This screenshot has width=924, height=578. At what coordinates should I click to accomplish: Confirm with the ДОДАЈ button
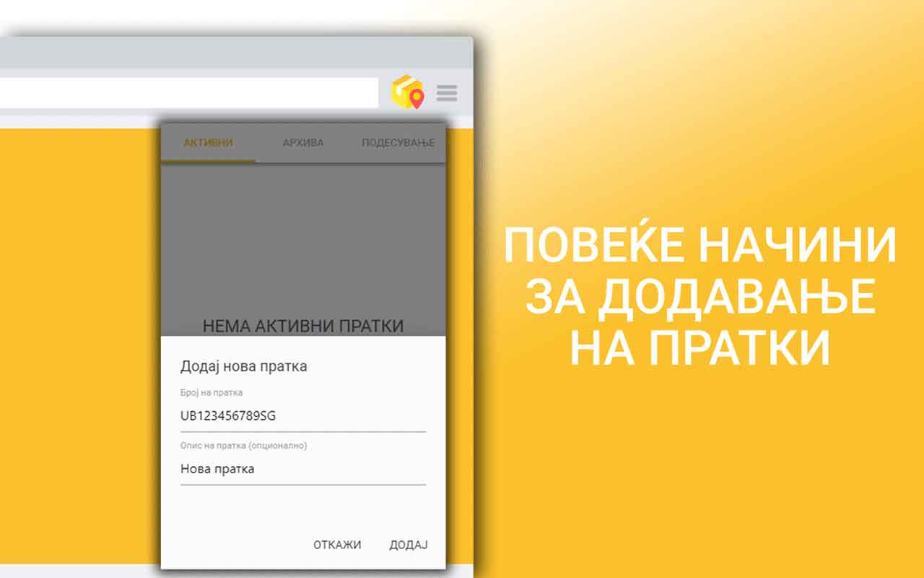pyautogui.click(x=409, y=545)
